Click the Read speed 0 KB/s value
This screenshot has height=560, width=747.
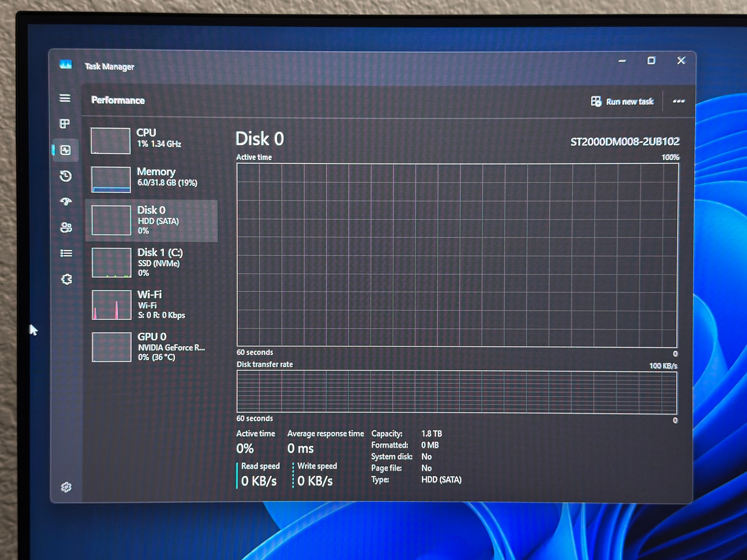(x=259, y=481)
